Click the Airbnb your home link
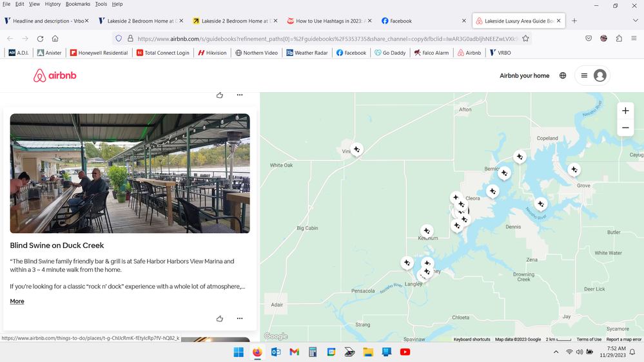Screen dimensions: 644x362 pos(524,75)
